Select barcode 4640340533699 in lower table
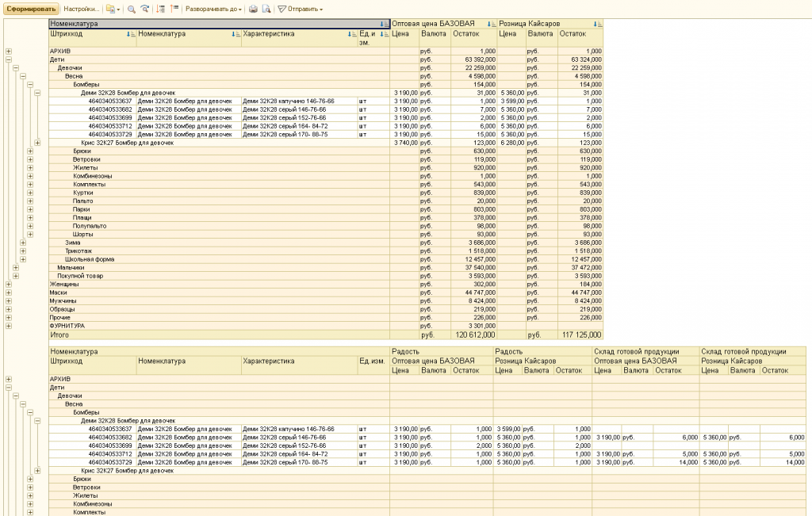The width and height of the screenshot is (812, 516). coord(109,445)
